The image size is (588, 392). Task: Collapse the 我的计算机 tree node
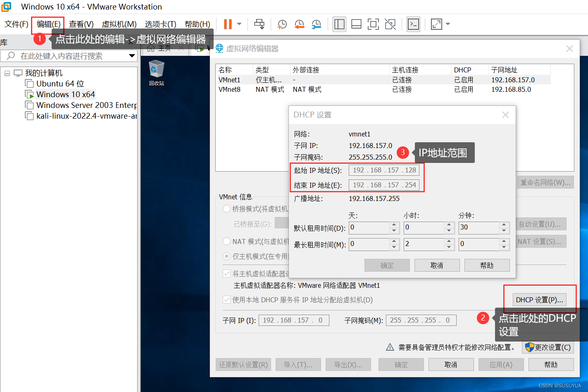[x=7, y=73]
